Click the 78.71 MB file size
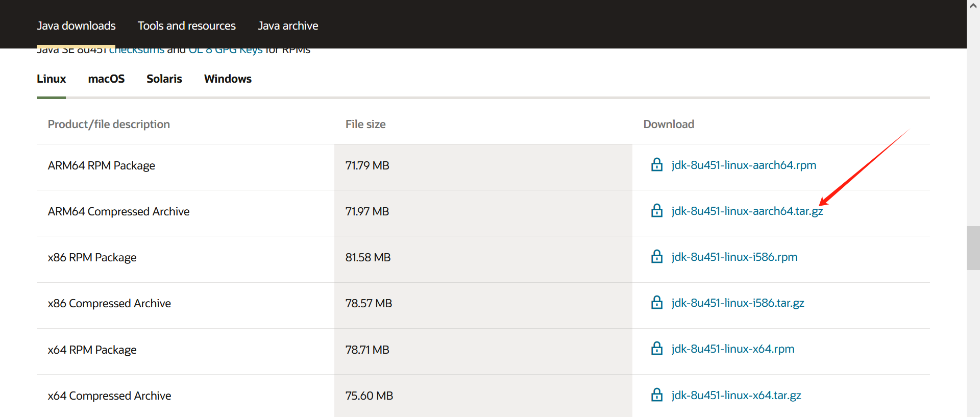980x417 pixels. pos(367,350)
